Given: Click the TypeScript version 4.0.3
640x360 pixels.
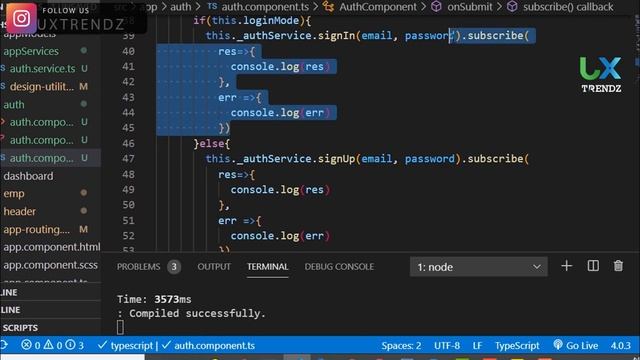Looking at the screenshot, I should tap(620, 346).
